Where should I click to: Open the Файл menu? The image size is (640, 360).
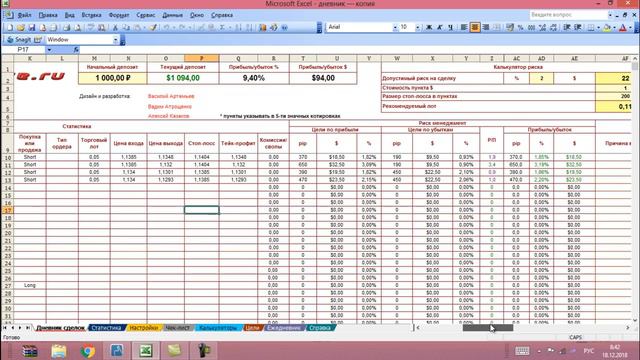24,15
